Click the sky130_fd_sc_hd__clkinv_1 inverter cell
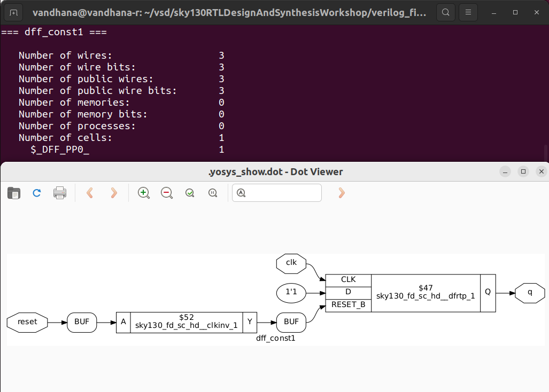This screenshot has height=392, width=549. (185, 322)
